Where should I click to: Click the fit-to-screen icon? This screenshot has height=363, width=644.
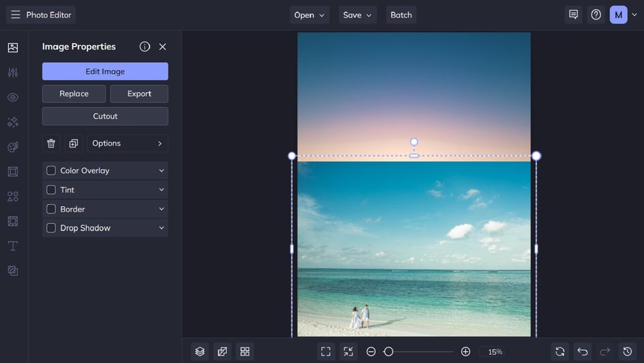click(326, 351)
